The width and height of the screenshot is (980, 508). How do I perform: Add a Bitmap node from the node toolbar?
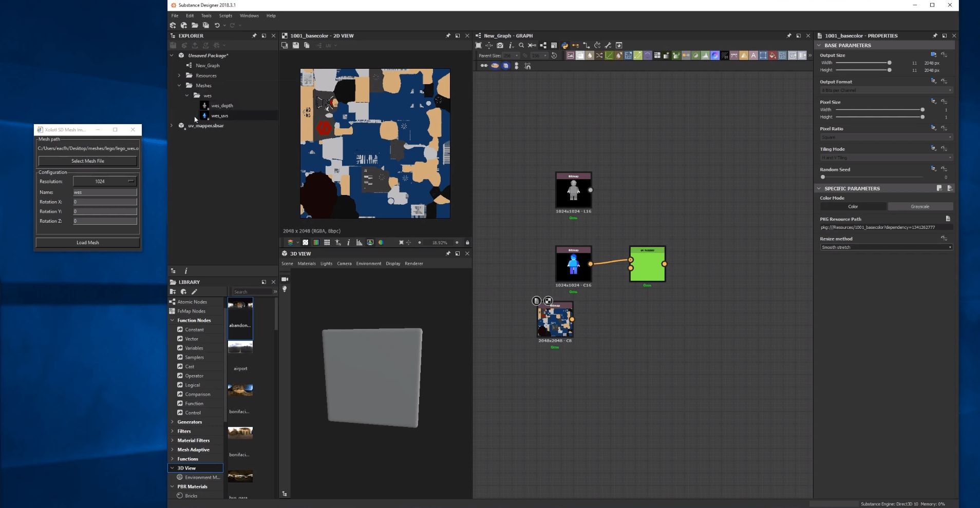[x=570, y=55]
